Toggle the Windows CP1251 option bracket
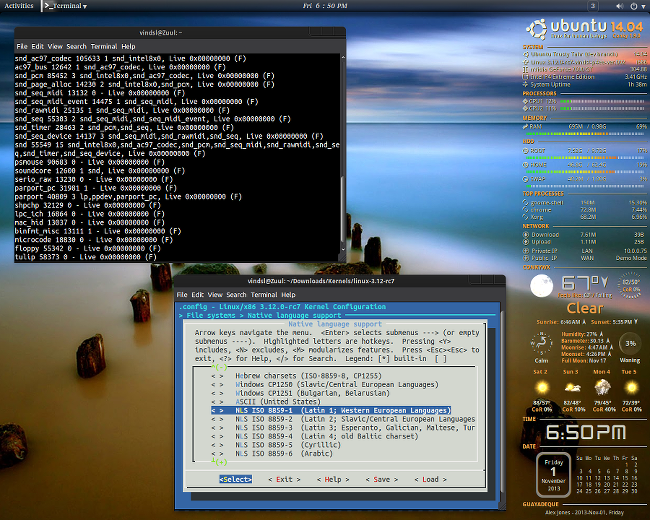The width and height of the screenshot is (650, 520). tap(217, 393)
